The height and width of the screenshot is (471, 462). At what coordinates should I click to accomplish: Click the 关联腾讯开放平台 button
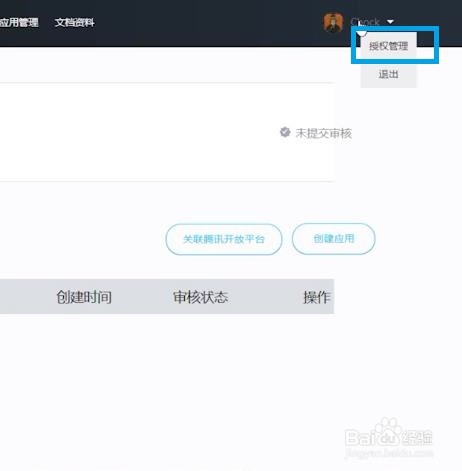(x=224, y=239)
